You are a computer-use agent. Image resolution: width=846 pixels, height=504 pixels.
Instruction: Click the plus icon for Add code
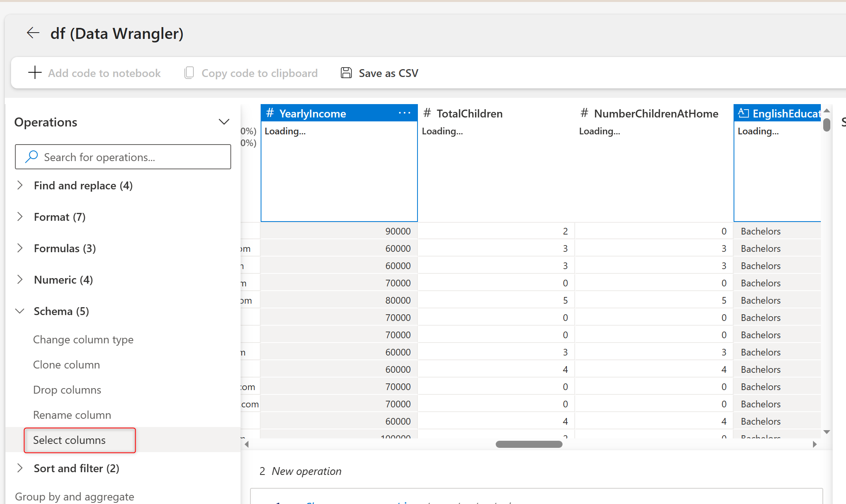35,73
